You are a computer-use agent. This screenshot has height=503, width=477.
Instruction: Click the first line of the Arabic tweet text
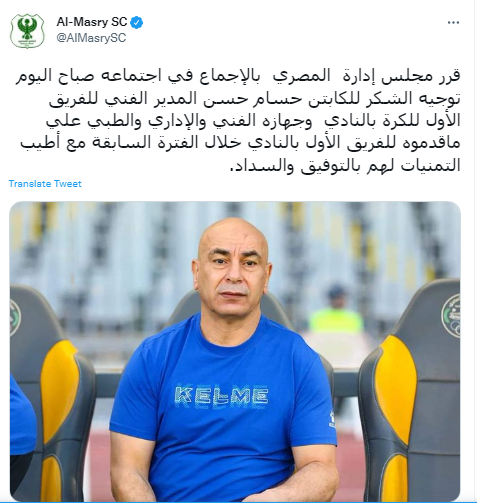(238, 76)
